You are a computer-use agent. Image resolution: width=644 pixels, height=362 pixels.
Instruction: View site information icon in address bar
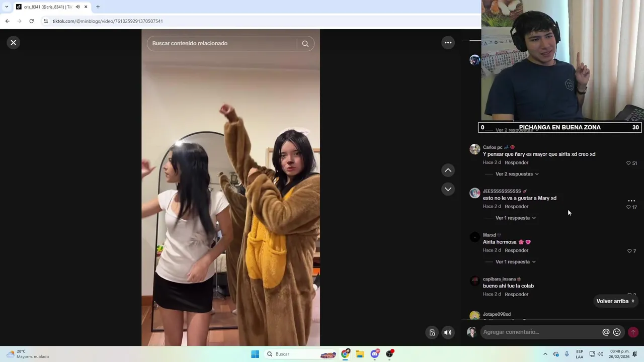click(46, 21)
